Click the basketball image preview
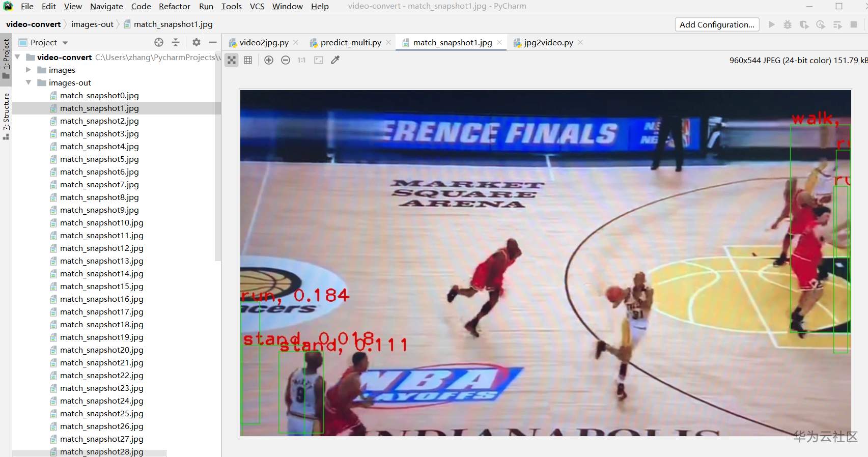868x457 pixels. (x=545, y=263)
